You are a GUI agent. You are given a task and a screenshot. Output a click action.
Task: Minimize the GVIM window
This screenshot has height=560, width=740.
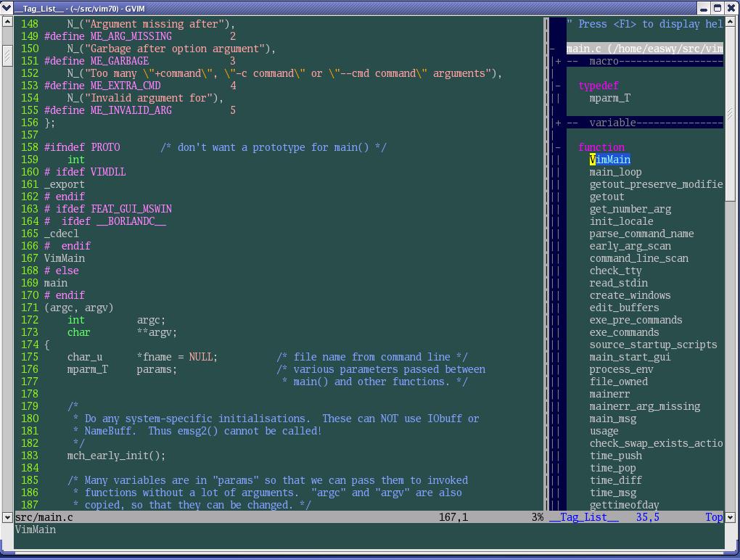point(704,8)
